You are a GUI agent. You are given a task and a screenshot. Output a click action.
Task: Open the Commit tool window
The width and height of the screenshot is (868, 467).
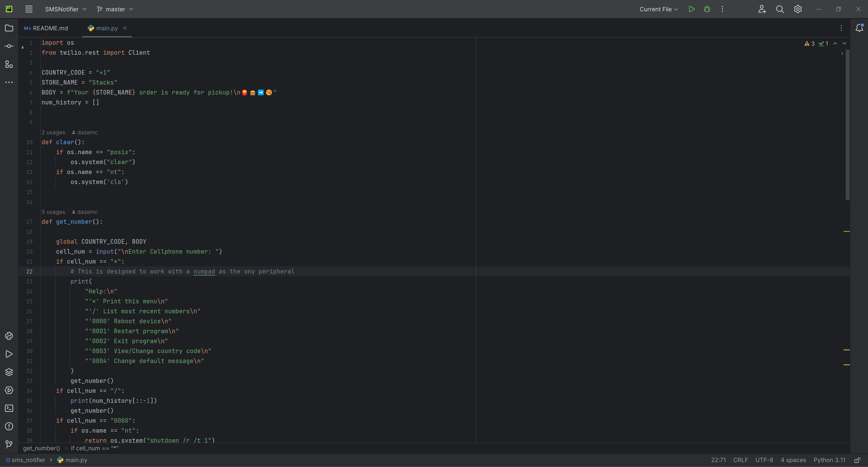[9, 46]
